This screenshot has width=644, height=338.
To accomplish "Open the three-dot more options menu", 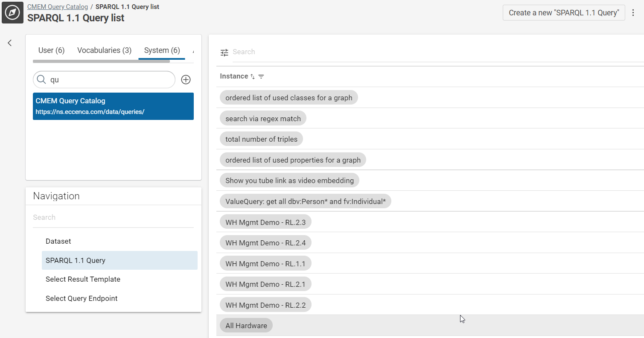I will tap(633, 13).
